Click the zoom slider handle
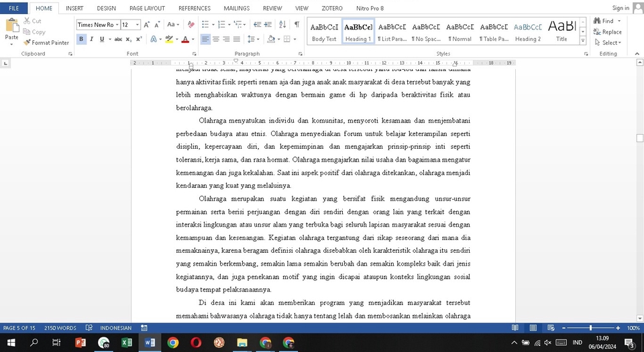Screen dimensions: 644x352 pos(590,328)
